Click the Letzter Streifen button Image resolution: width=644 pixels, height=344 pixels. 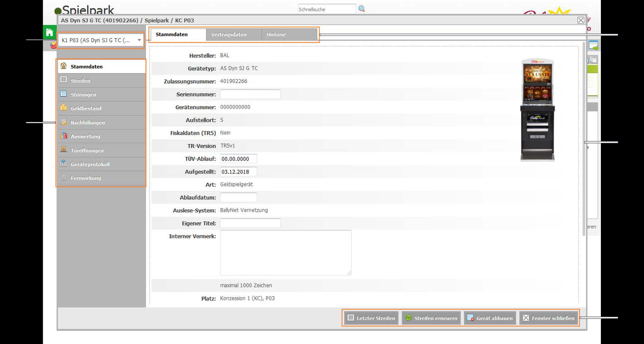tap(371, 318)
